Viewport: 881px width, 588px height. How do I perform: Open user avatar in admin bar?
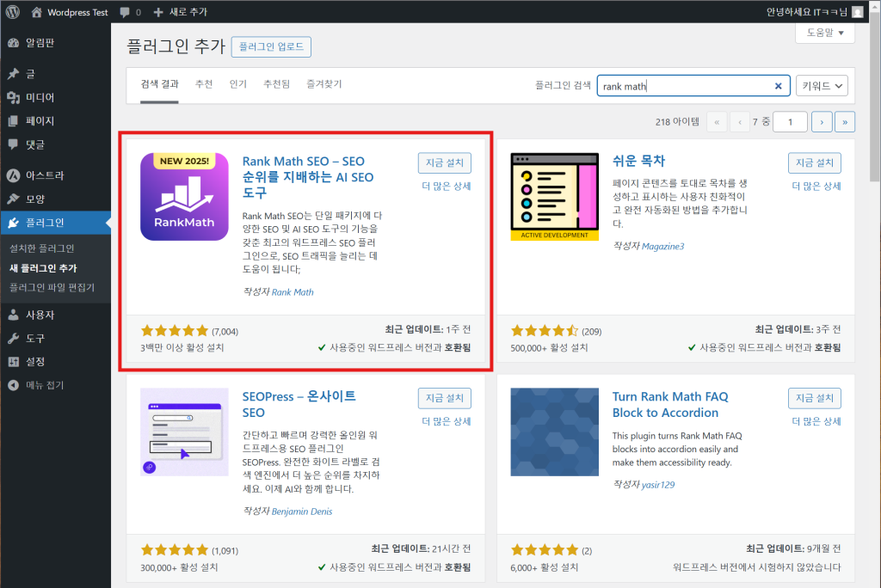pyautogui.click(x=858, y=12)
